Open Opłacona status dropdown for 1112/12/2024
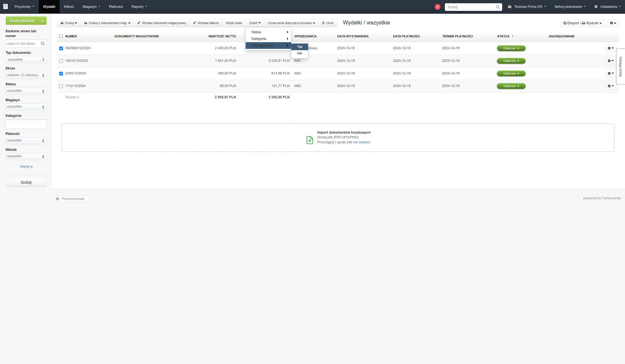The image size is (625, 364). click(511, 86)
